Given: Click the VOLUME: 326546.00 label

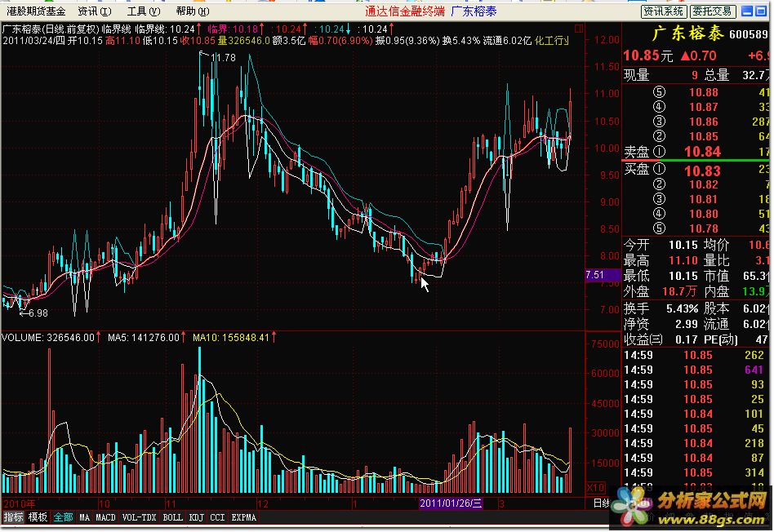Looking at the screenshot, I should pyautogui.click(x=48, y=338).
